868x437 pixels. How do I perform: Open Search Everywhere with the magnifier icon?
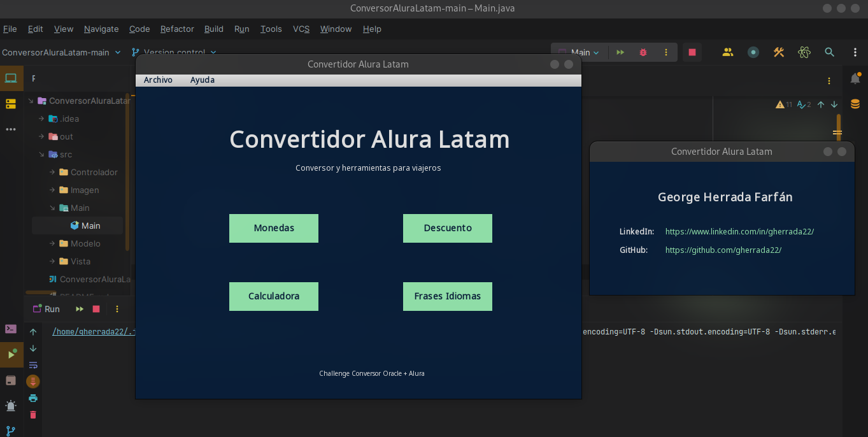click(829, 52)
